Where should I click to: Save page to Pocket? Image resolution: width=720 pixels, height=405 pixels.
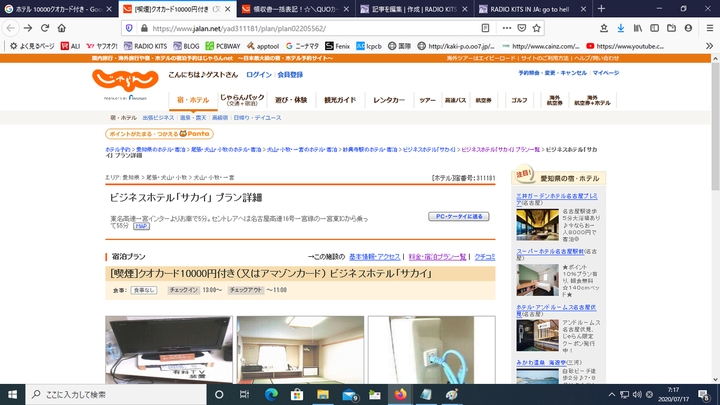click(x=522, y=28)
